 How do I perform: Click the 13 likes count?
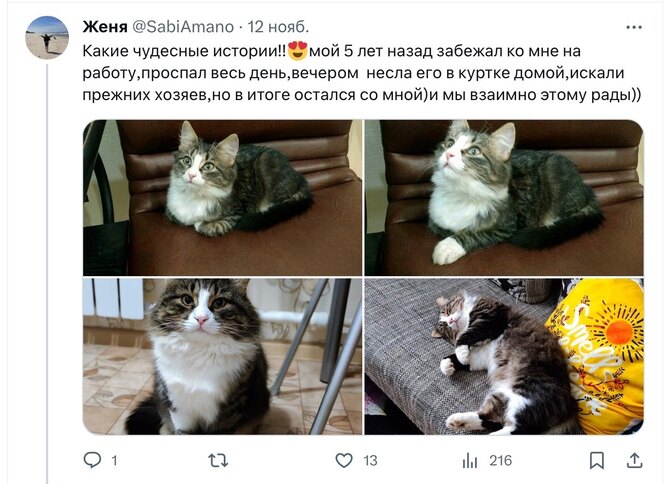[x=370, y=461]
